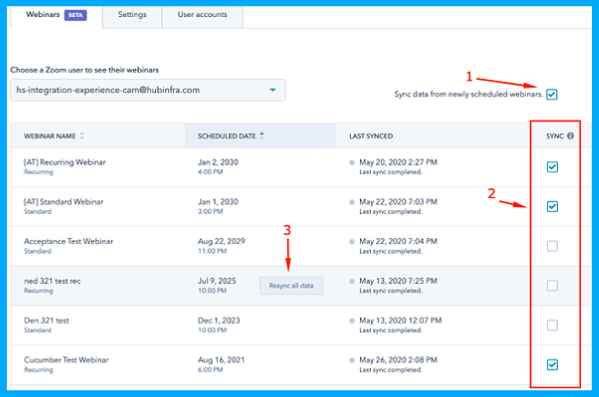This screenshot has width=599, height=397.
Task: Click status dot for [AT] Standard Webinar
Action: (352, 202)
